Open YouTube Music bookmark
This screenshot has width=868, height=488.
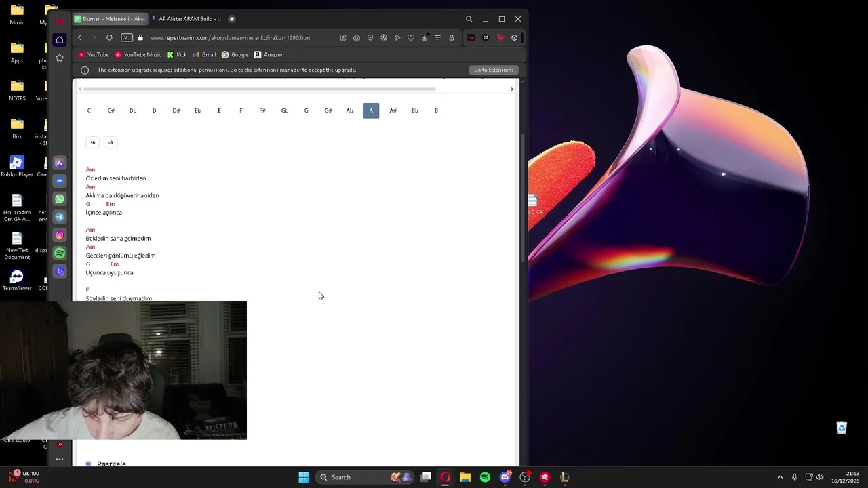click(x=138, y=55)
